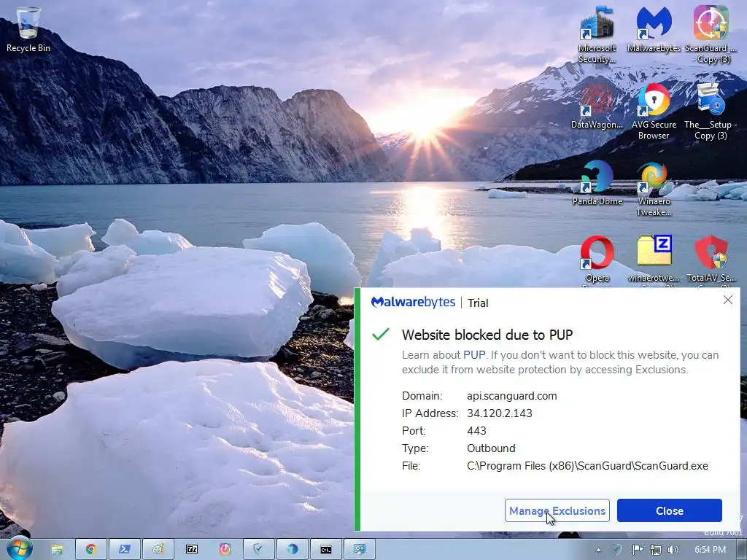The width and height of the screenshot is (747, 560).
Task: Open the volume speaker tray icon
Action: 673,550
